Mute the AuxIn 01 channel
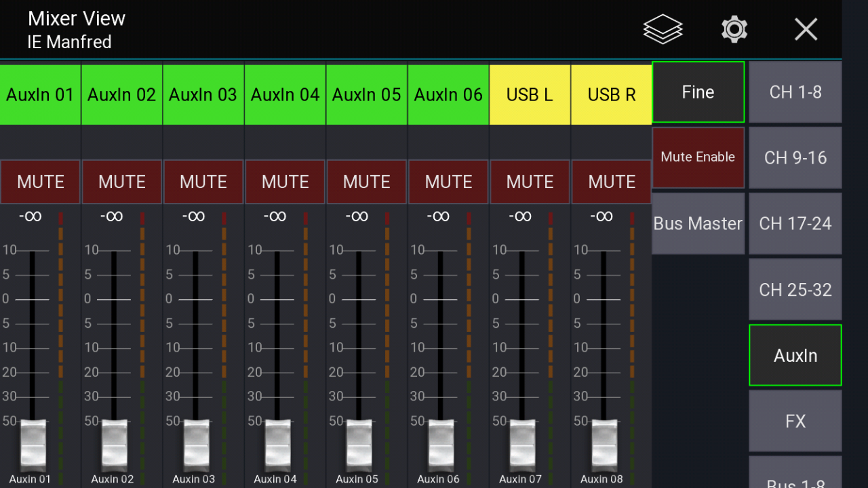 (41, 182)
